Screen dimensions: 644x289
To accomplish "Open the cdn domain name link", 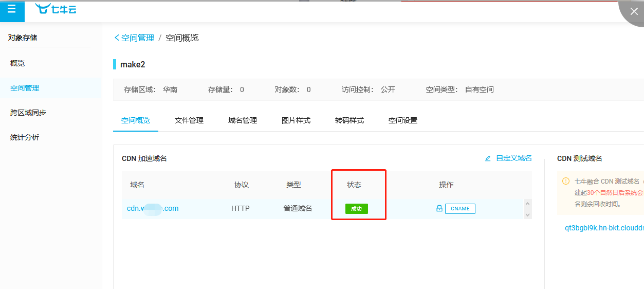I will point(153,208).
